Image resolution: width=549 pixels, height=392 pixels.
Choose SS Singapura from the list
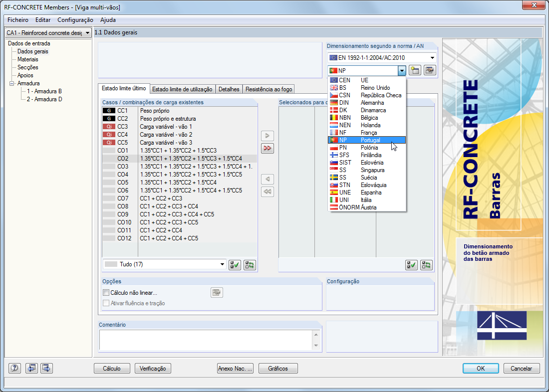point(367,170)
